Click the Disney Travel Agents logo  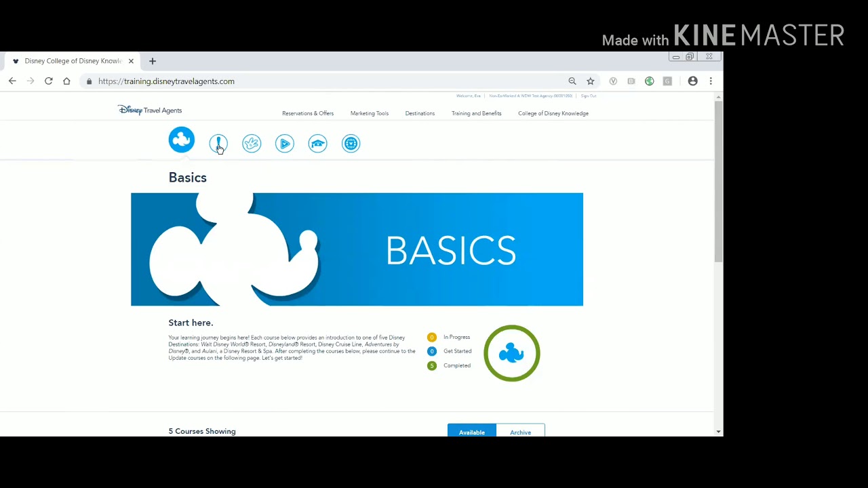point(150,110)
